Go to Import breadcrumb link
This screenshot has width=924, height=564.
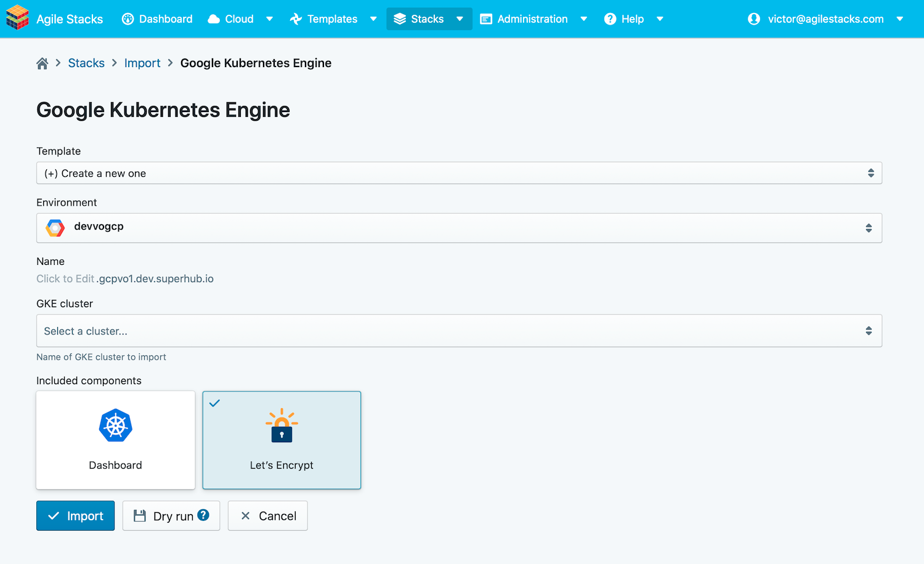(x=142, y=63)
